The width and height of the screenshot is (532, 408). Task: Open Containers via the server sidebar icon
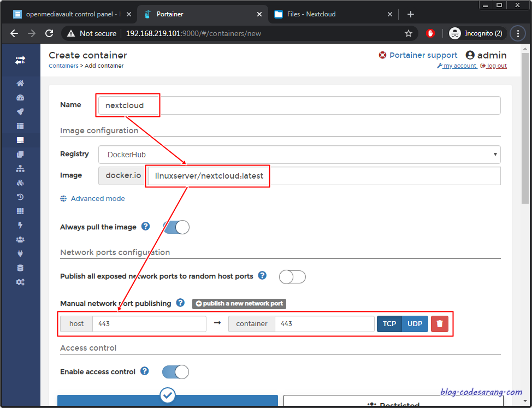click(20, 140)
